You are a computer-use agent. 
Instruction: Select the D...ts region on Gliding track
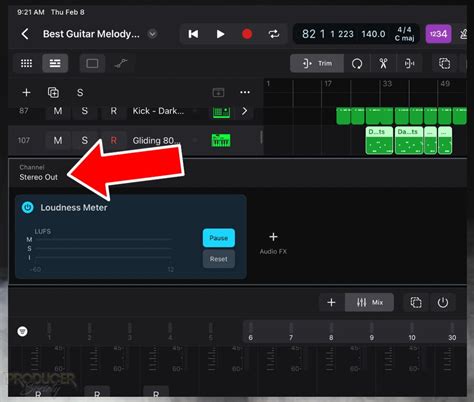(x=379, y=140)
